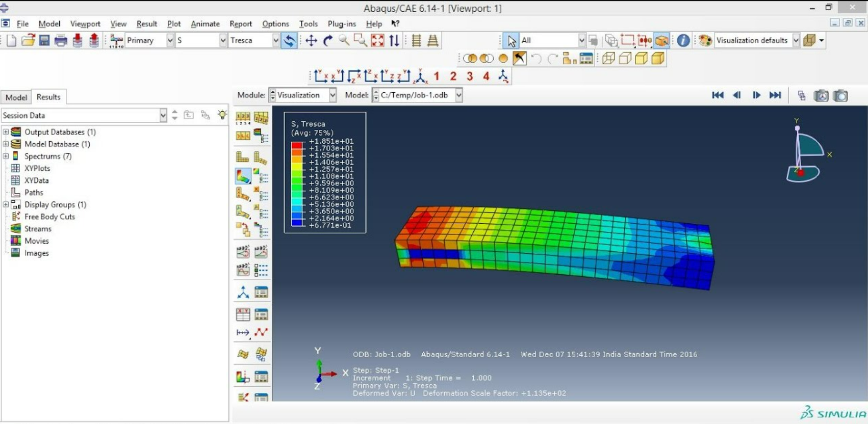This screenshot has width=868, height=424.
Task: Click the context help pointer icon
Action: (395, 23)
